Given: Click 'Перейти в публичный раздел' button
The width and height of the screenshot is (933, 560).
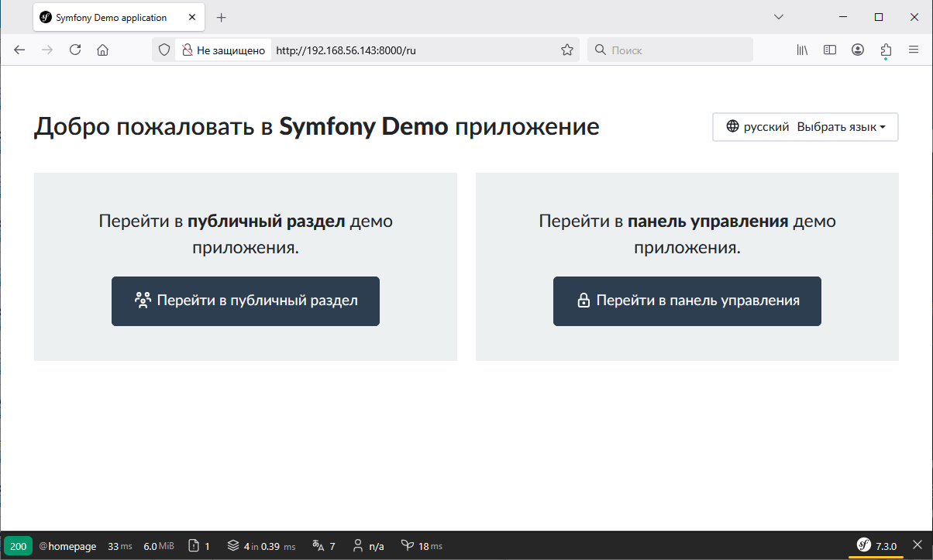Looking at the screenshot, I should pos(246,301).
